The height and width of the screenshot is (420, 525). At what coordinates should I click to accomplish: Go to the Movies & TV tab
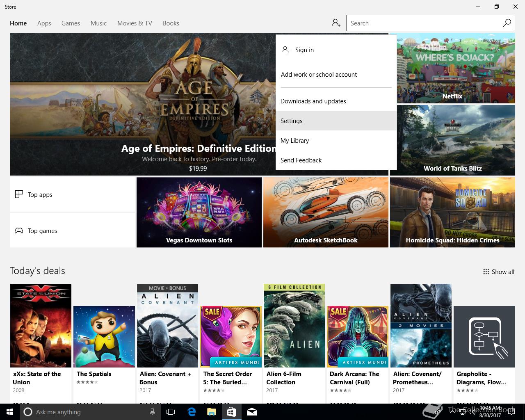(x=135, y=23)
